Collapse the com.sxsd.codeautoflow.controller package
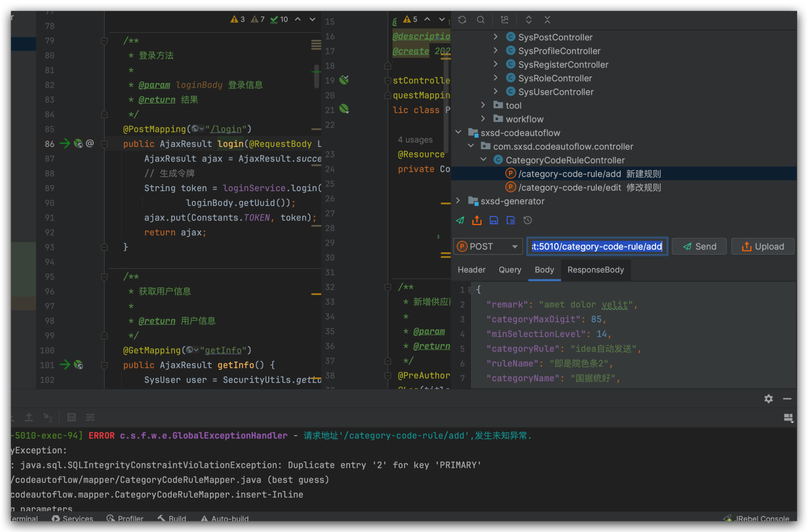 (471, 146)
